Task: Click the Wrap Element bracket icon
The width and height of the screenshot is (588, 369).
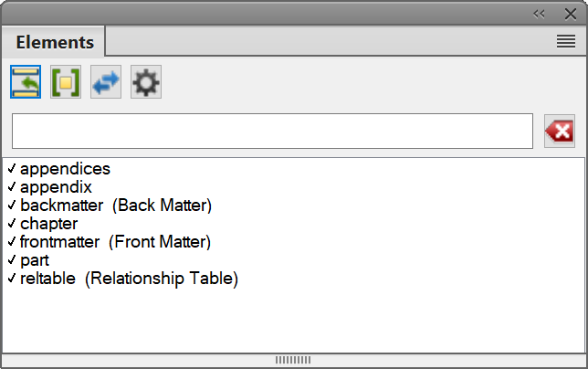Action: pyautogui.click(x=65, y=82)
